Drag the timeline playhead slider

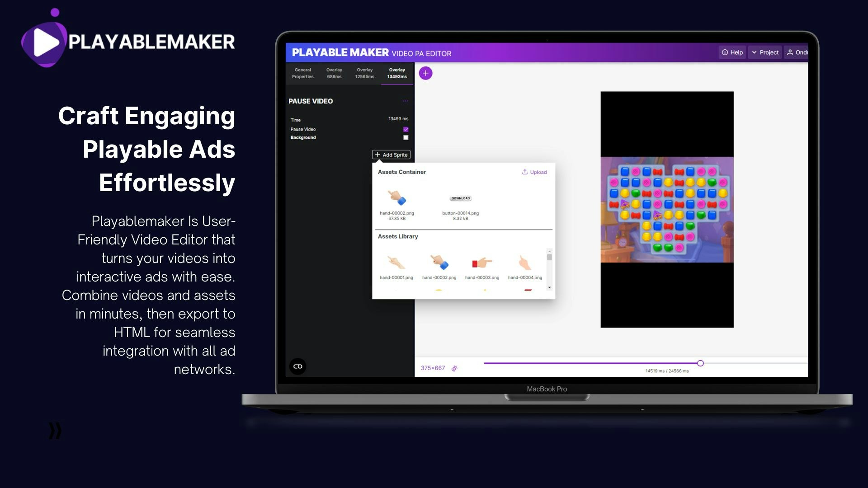700,363
